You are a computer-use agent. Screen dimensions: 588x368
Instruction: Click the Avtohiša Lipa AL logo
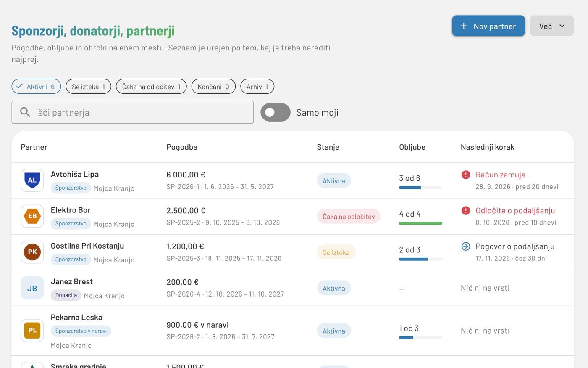32,180
